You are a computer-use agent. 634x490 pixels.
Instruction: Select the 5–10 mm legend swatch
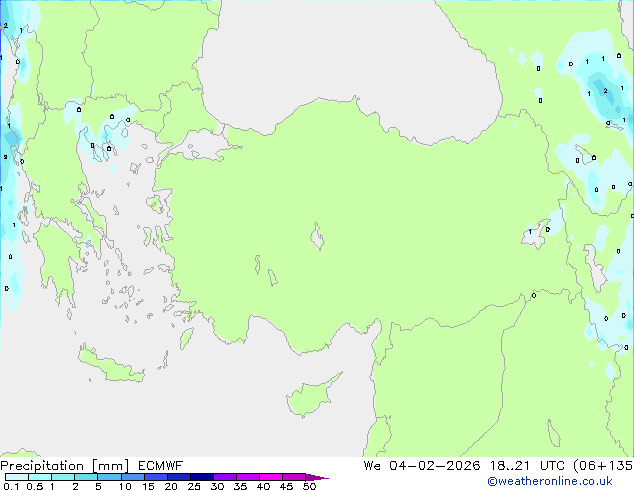pos(109,477)
